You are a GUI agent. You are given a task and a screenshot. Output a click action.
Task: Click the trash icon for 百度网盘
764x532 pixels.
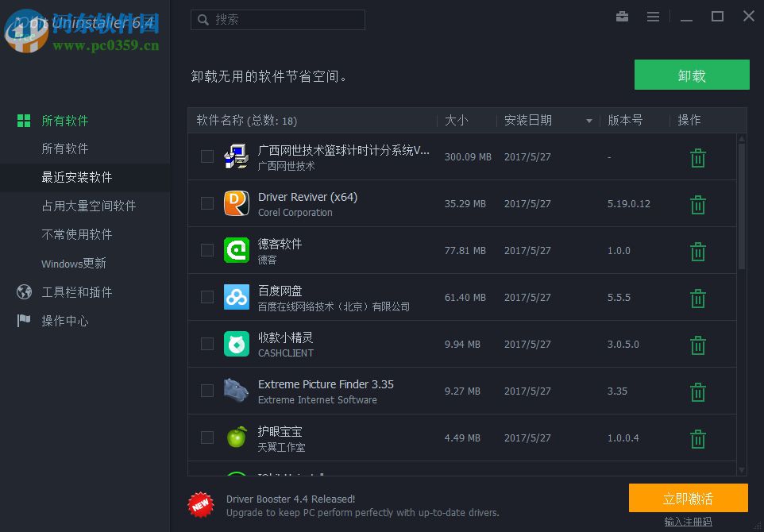(x=697, y=298)
